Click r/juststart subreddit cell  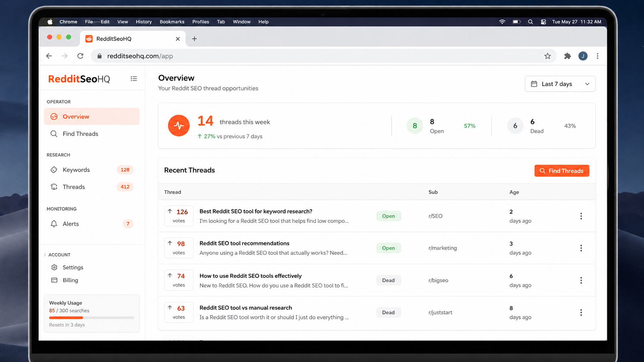point(440,312)
